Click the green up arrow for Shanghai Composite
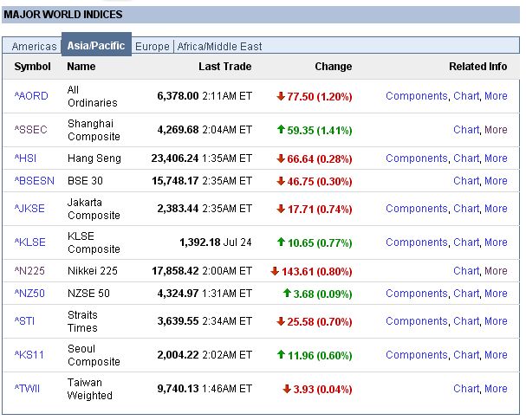Viewport: 526px width, 420px height. 281,130
